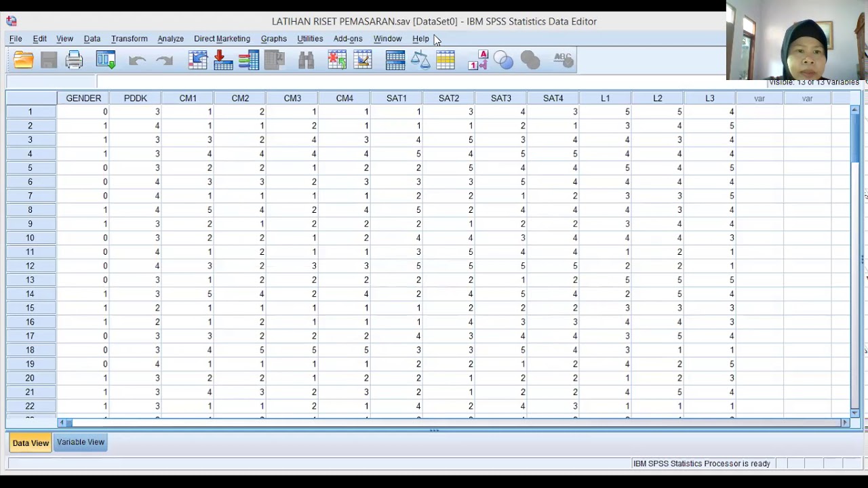The width and height of the screenshot is (868, 488).
Task: Weight cases scale icon
Action: pos(420,60)
